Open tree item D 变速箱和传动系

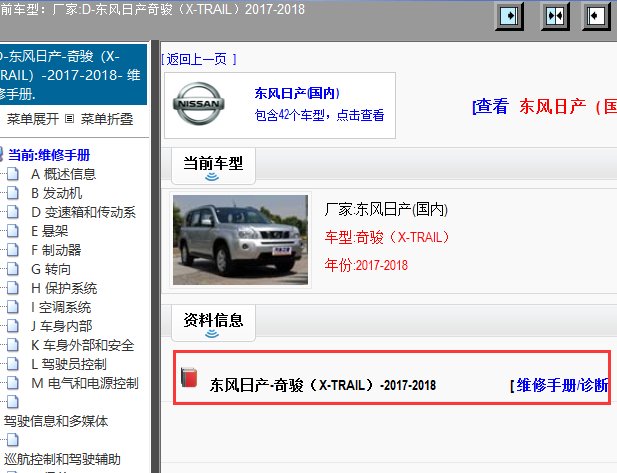click(x=83, y=212)
